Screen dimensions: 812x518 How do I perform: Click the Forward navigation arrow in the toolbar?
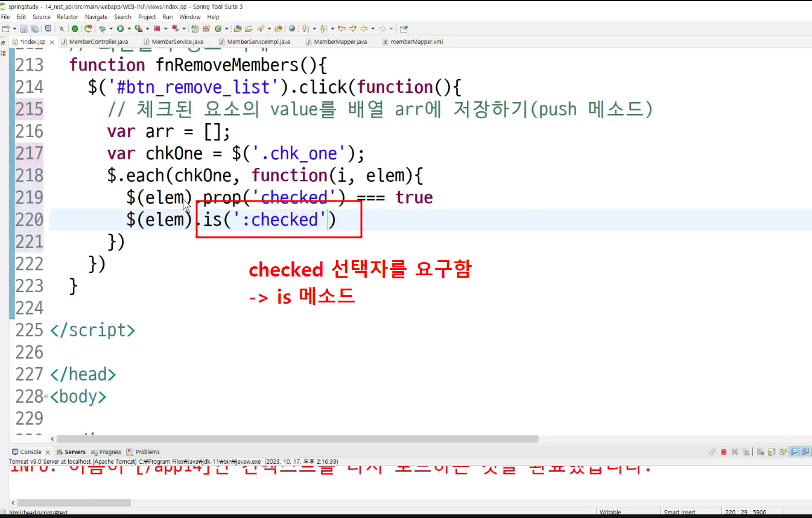382,28
